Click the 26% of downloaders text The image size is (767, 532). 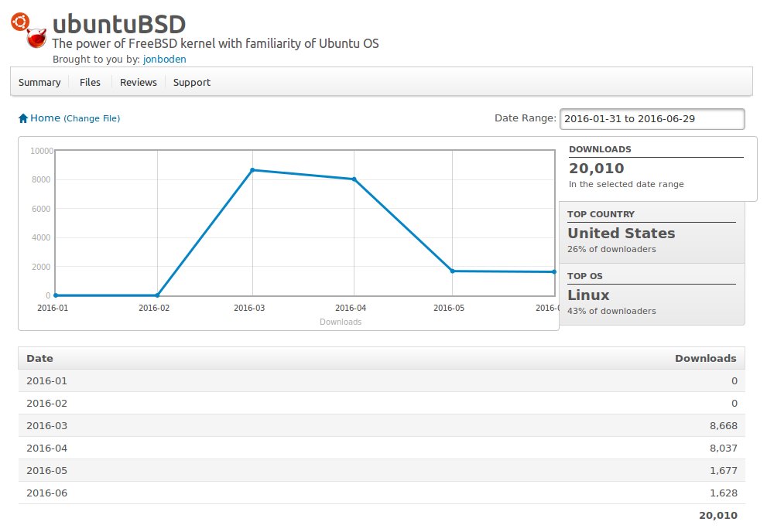[611, 249]
